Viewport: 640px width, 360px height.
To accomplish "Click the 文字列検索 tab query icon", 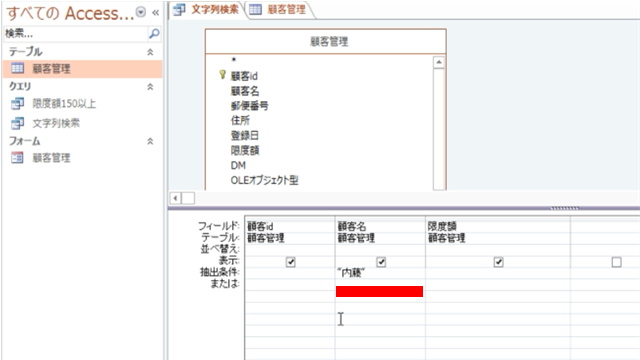I will pyautogui.click(x=179, y=9).
